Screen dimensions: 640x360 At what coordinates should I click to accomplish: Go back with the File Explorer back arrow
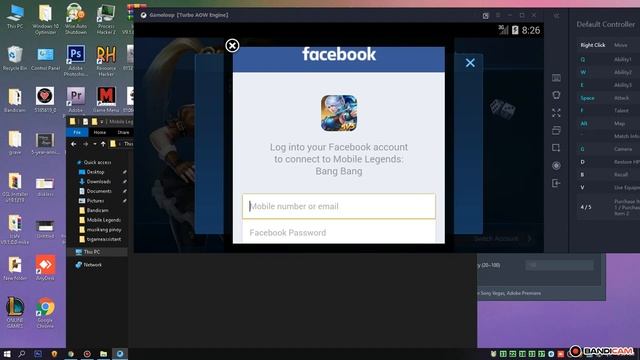point(73,144)
